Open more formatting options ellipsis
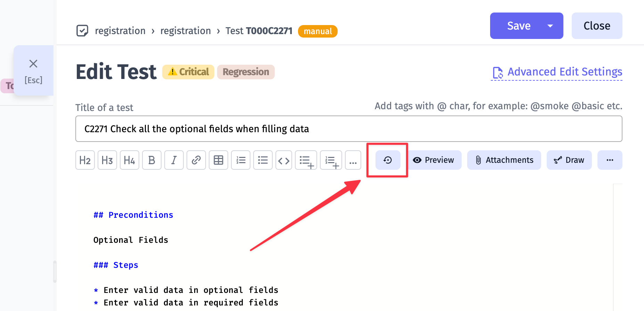The image size is (644, 311). click(353, 160)
